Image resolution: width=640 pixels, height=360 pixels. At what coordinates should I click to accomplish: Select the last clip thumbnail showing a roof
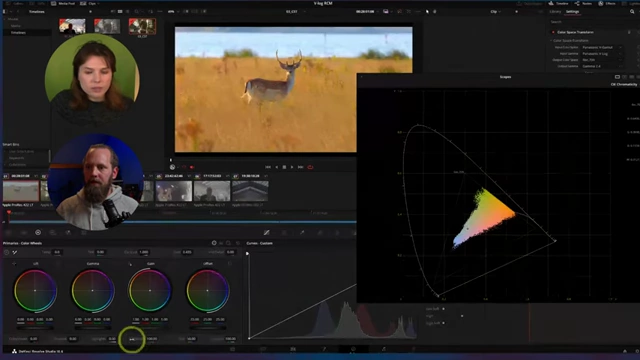[x=250, y=191]
